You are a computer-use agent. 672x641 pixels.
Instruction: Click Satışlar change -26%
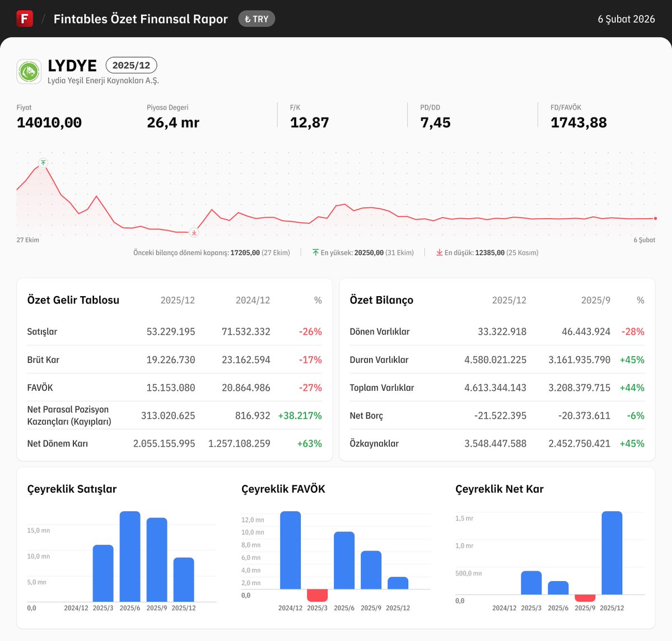310,331
